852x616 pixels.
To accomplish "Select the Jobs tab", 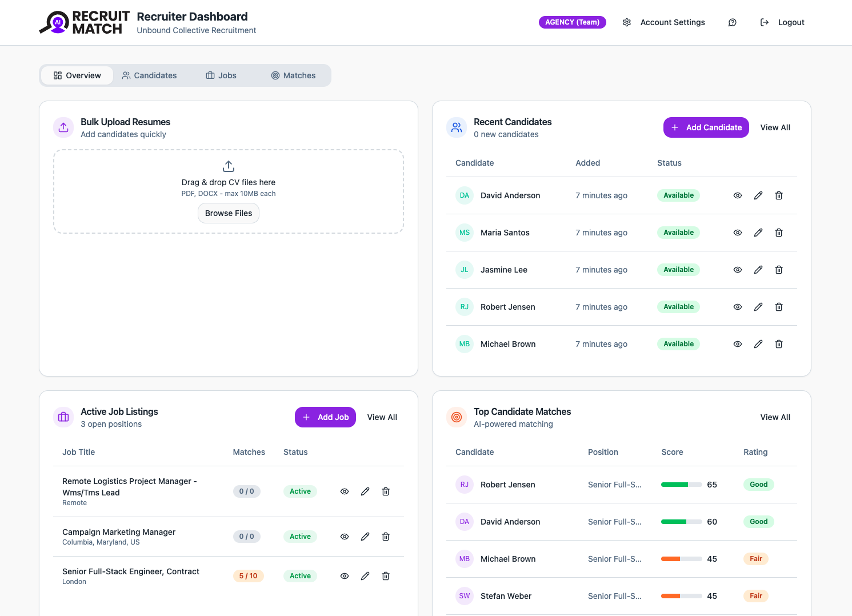I will [221, 75].
